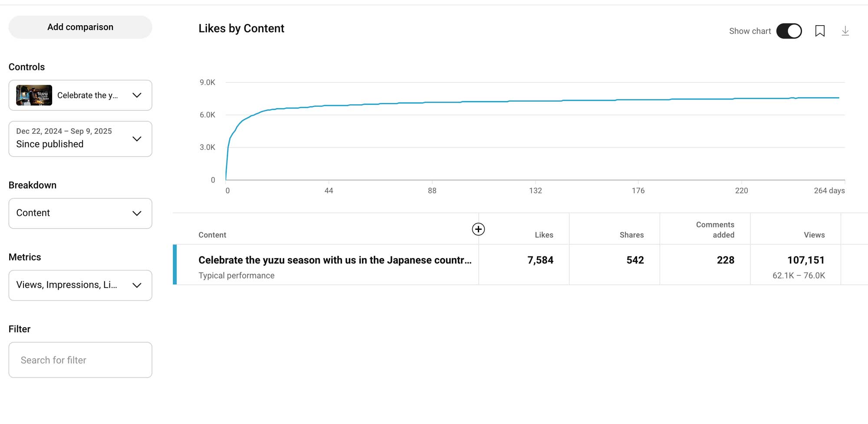
Task: Click the Add comparison button
Action: pos(80,27)
